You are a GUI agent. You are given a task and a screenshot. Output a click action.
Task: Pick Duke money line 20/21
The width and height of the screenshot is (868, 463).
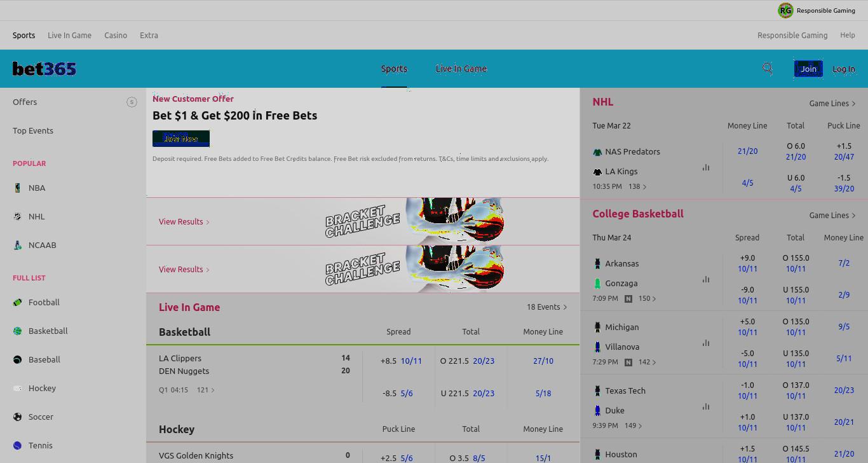[x=844, y=422]
